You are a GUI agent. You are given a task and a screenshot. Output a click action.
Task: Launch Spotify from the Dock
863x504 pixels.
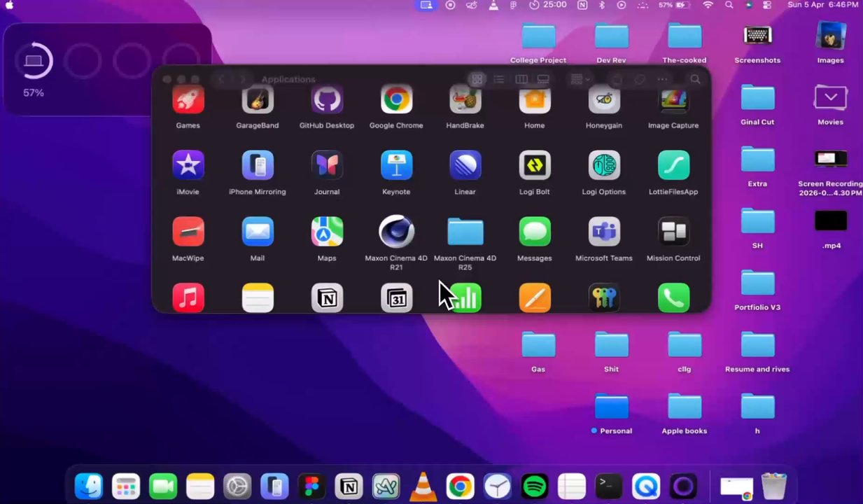(535, 486)
